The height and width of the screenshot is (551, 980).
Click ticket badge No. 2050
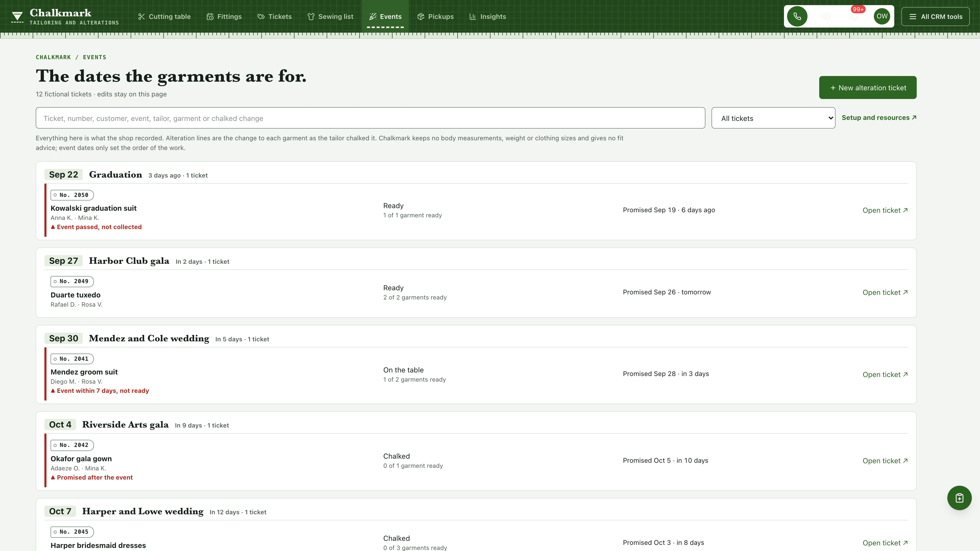tap(72, 195)
